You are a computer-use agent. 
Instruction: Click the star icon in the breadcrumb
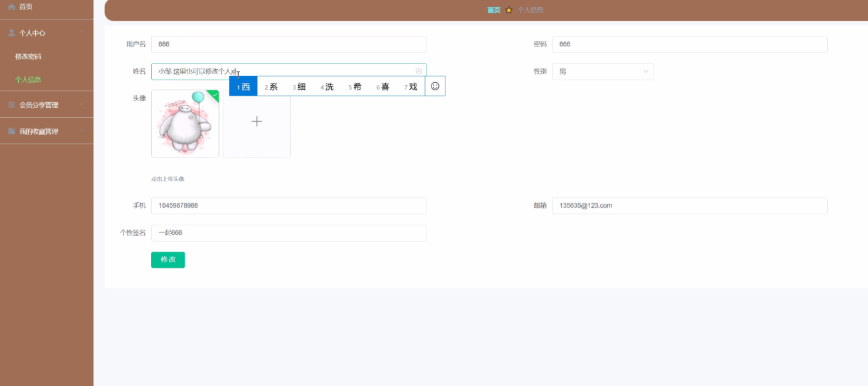point(509,10)
